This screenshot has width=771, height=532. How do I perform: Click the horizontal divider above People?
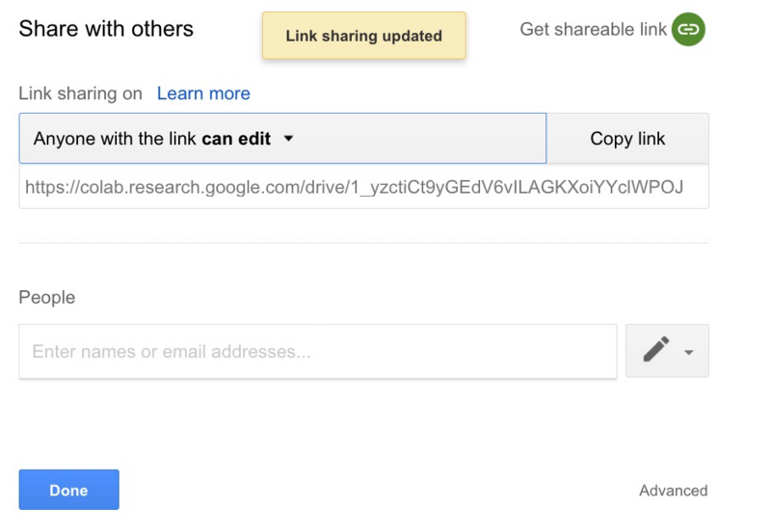click(363, 243)
